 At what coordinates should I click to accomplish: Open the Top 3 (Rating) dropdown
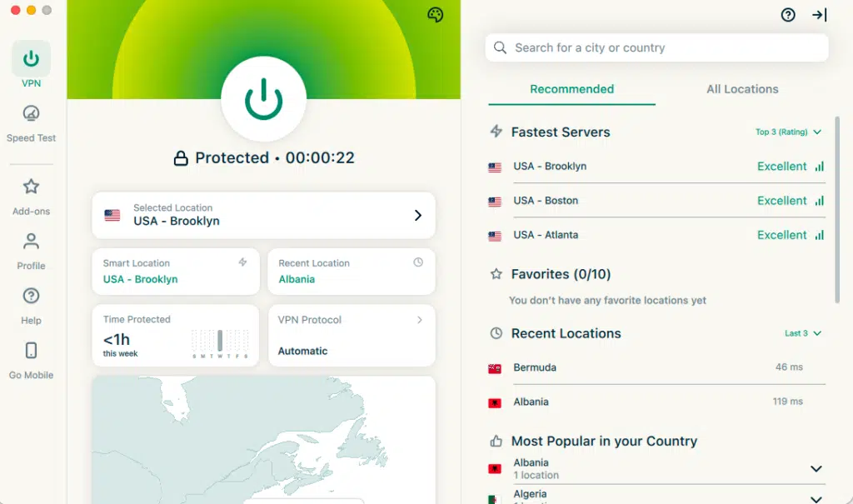(788, 132)
